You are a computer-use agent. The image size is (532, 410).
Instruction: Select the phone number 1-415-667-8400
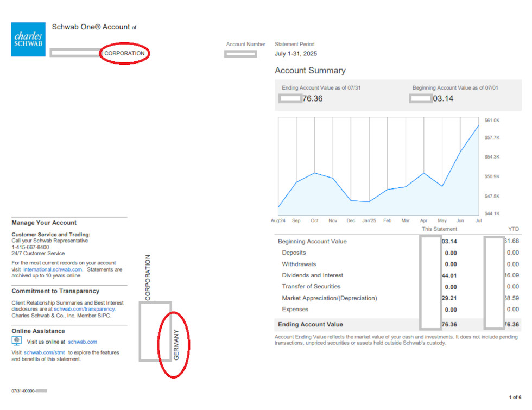click(x=30, y=247)
